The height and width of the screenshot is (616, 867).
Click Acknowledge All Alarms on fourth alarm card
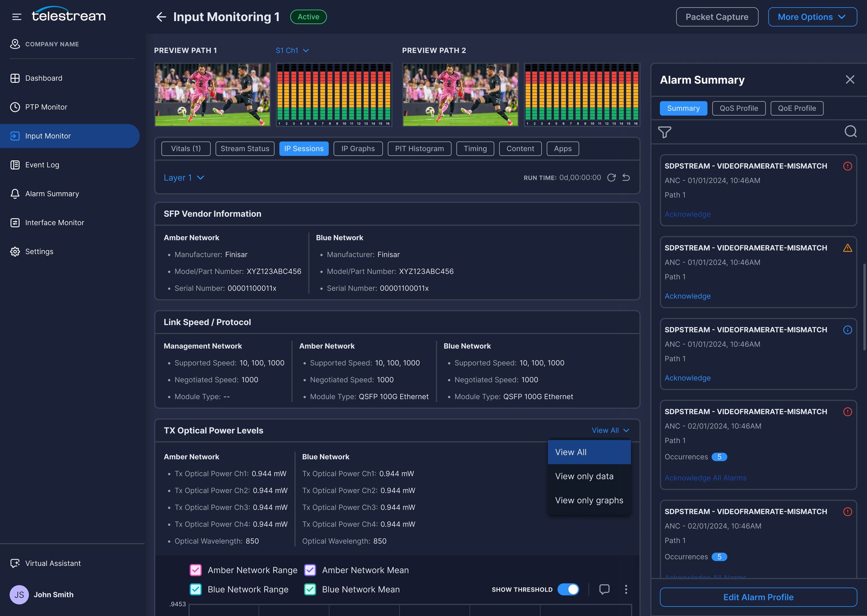(705, 478)
